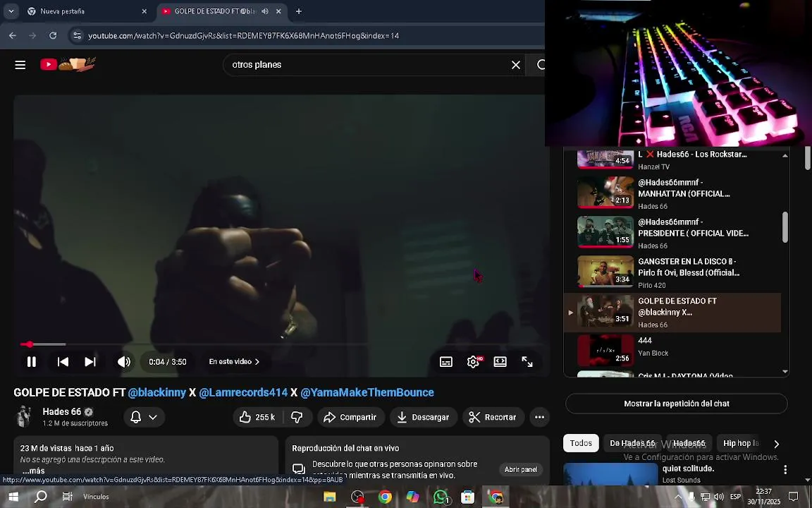The image size is (812, 508).
Task: Go to the YouTube home logo
Action: [x=68, y=64]
